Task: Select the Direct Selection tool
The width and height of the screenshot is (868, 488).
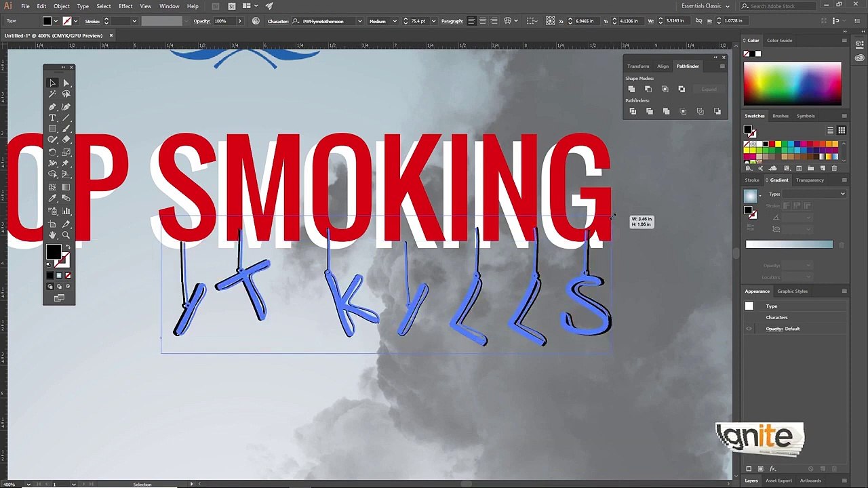Action: coord(66,83)
